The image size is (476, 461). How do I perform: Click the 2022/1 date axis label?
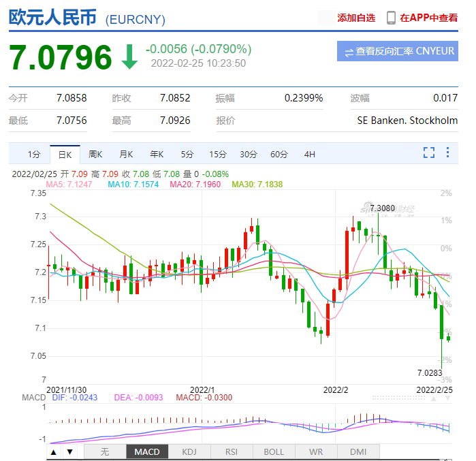point(202,390)
